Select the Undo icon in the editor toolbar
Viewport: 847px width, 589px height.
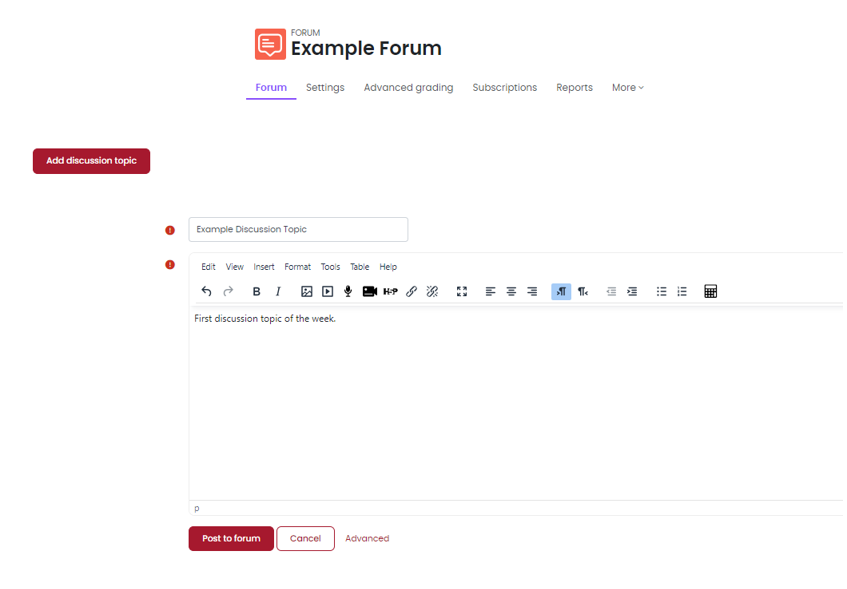(206, 291)
